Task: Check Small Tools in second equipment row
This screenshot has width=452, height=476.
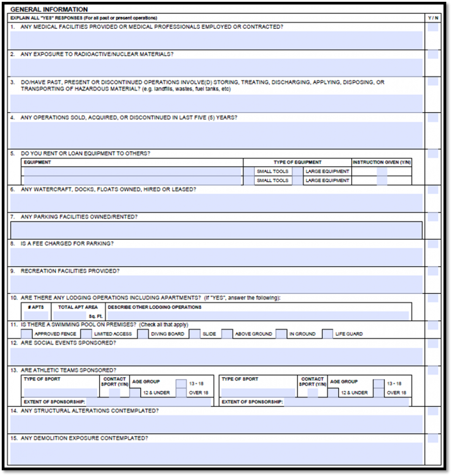Action: click(x=249, y=181)
